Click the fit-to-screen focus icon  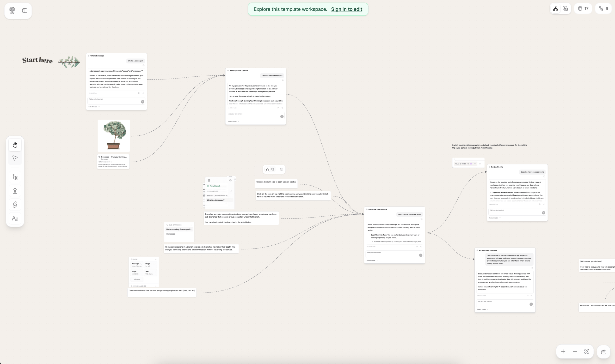[587, 352]
